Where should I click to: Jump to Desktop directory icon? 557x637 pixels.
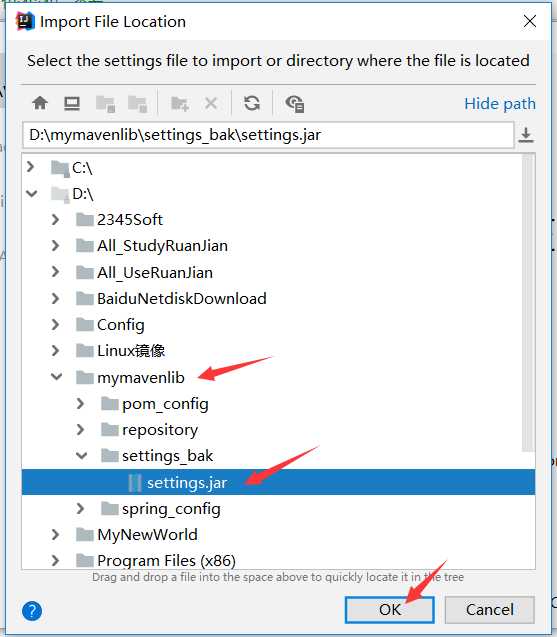pos(72,103)
